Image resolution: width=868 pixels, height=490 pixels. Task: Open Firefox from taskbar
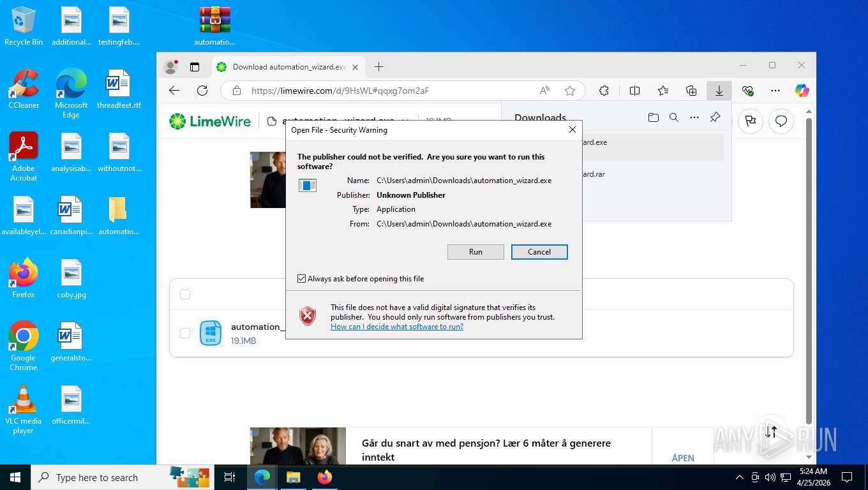point(325,477)
